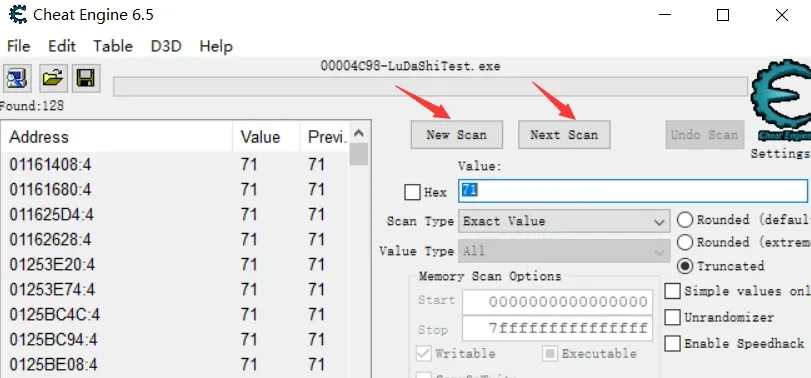This screenshot has height=378, width=811.
Task: Select address row 01161680:4
Action: point(175,190)
